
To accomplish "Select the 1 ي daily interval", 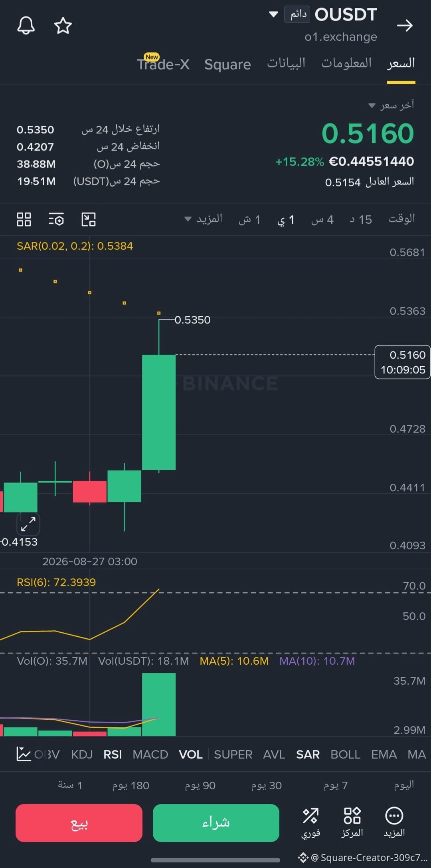I will tap(286, 219).
